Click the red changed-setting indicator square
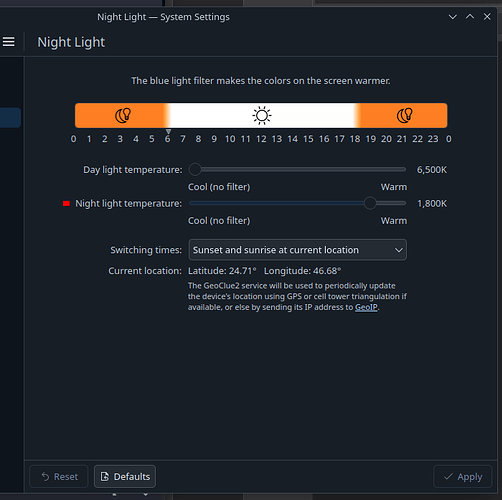This screenshot has width=502, height=500. 66,203
